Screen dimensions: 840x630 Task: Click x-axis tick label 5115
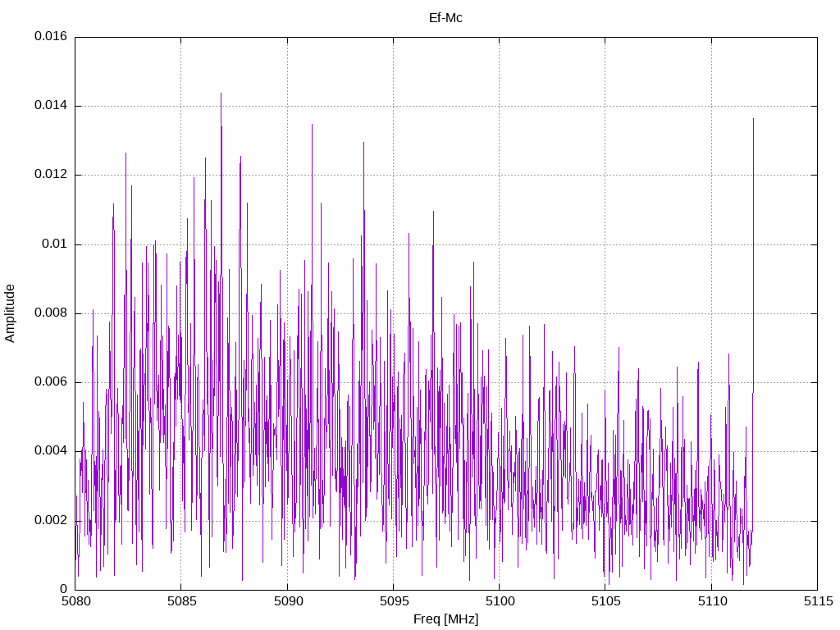pos(818,601)
